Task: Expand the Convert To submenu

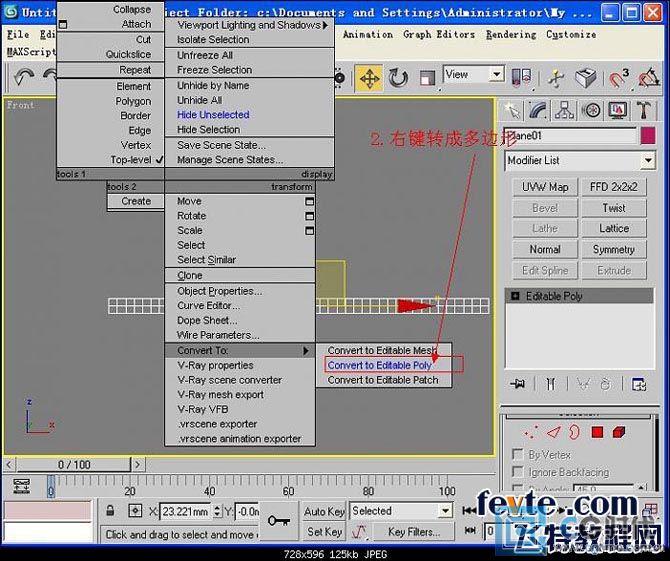Action: 240,351
